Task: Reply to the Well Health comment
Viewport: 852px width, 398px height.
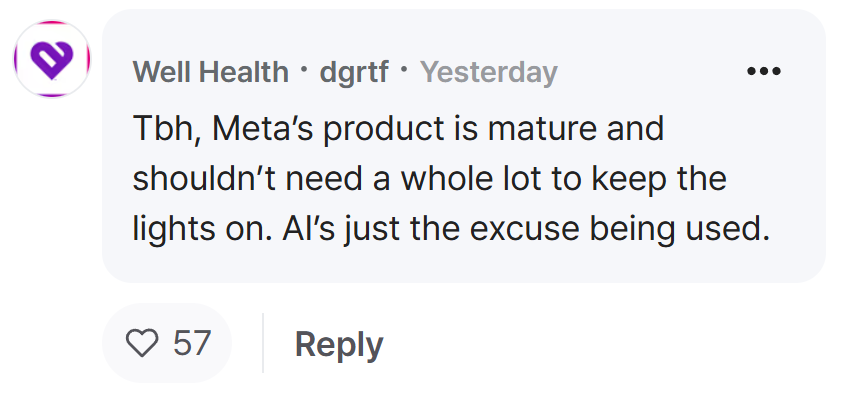Action: 339,344
